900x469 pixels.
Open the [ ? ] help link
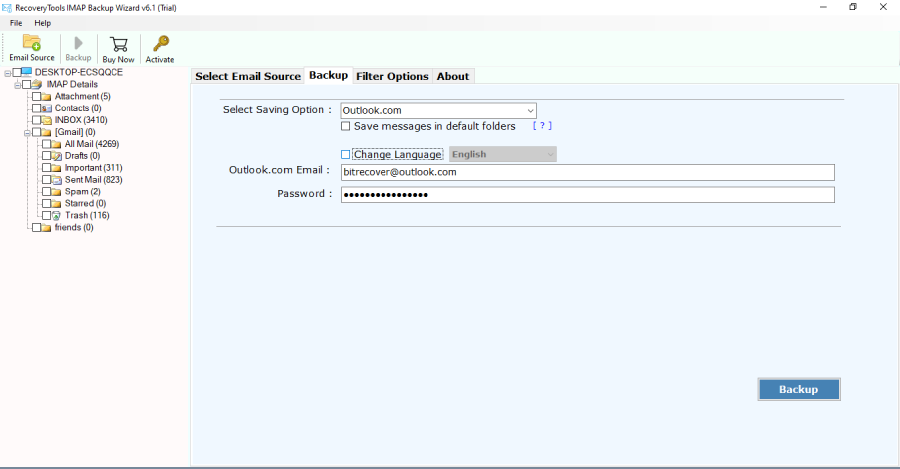click(x=542, y=127)
